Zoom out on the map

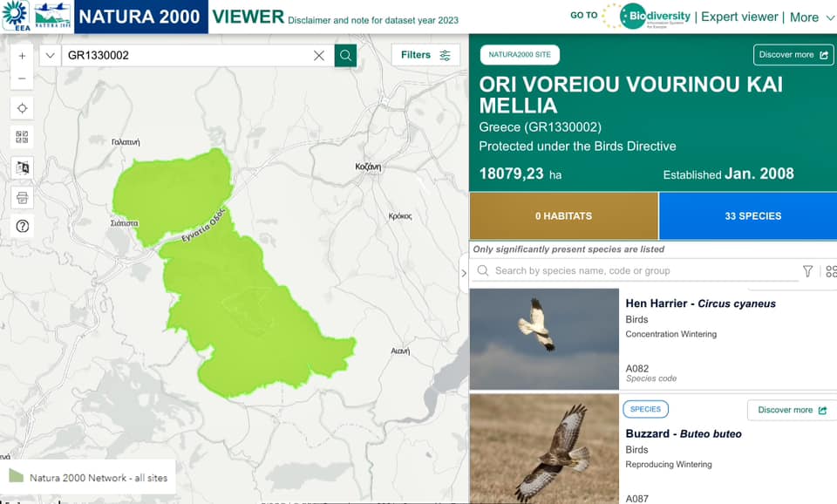pyautogui.click(x=22, y=78)
